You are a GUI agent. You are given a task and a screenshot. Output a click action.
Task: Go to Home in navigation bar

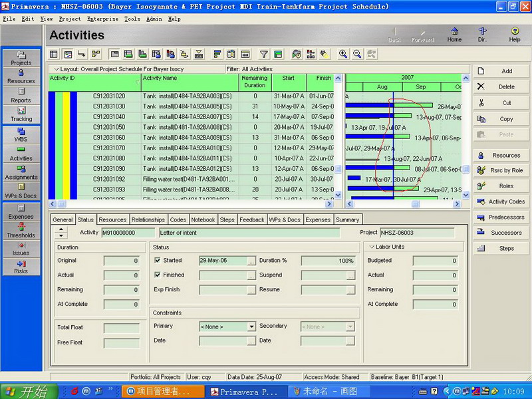pyautogui.click(x=454, y=35)
